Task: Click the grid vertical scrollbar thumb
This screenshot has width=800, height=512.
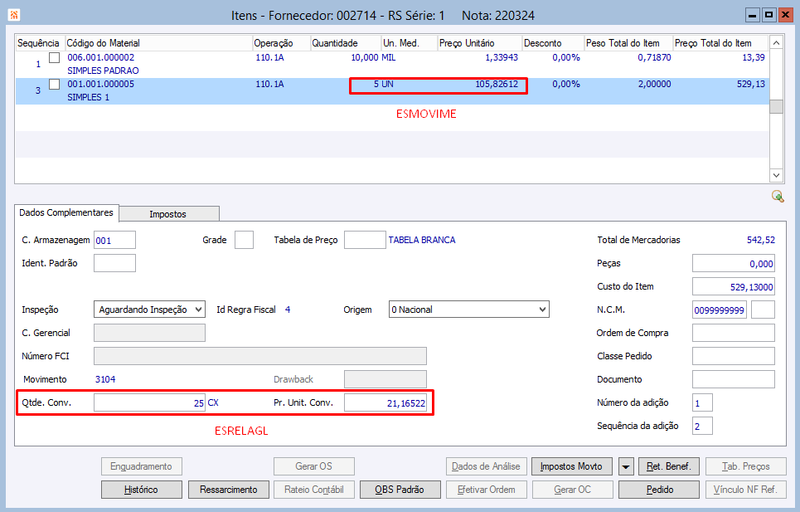Action: [776, 107]
